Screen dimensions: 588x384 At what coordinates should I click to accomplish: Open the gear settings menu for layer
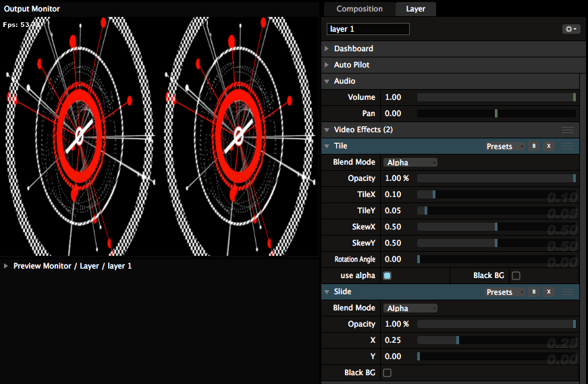coord(571,29)
